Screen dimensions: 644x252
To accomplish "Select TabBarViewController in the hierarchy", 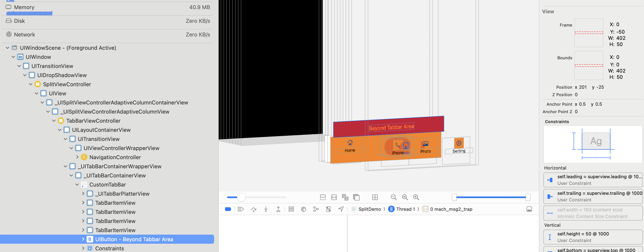I will [93, 121].
